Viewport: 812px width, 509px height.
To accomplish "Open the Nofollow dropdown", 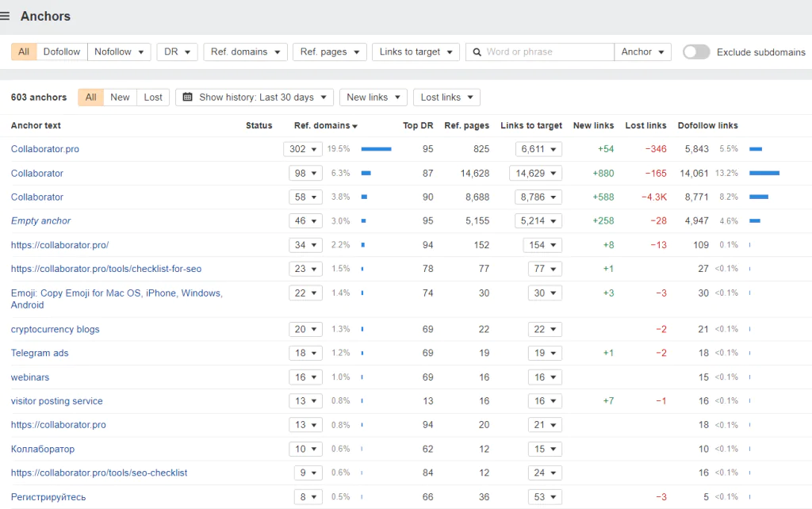I will coord(119,52).
